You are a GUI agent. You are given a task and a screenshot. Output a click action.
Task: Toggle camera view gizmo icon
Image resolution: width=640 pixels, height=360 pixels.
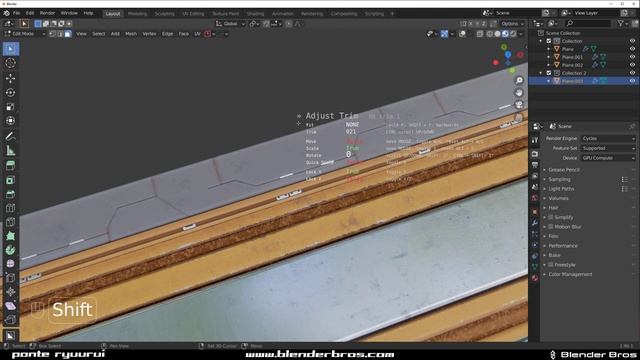[519, 104]
